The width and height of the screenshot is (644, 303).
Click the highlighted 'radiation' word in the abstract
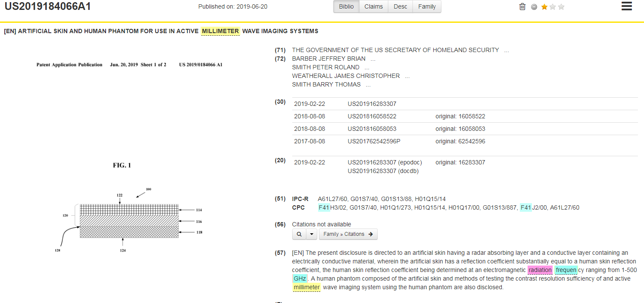tap(540, 270)
